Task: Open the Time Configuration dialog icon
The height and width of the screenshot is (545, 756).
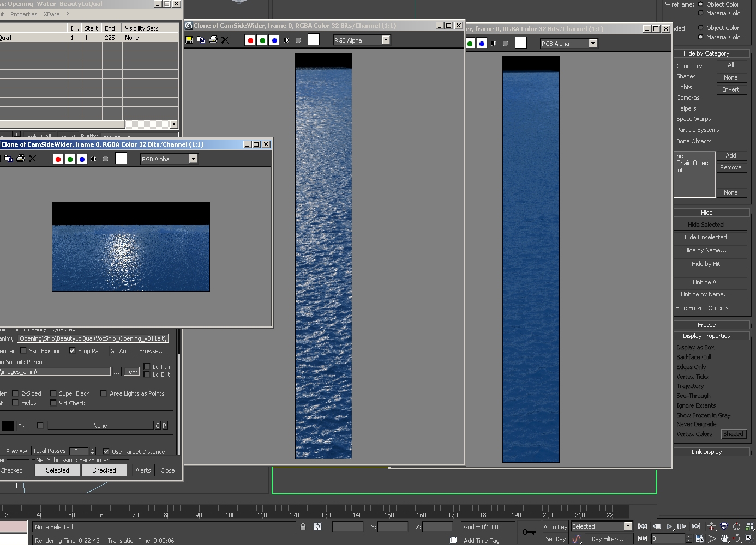Action: [699, 538]
